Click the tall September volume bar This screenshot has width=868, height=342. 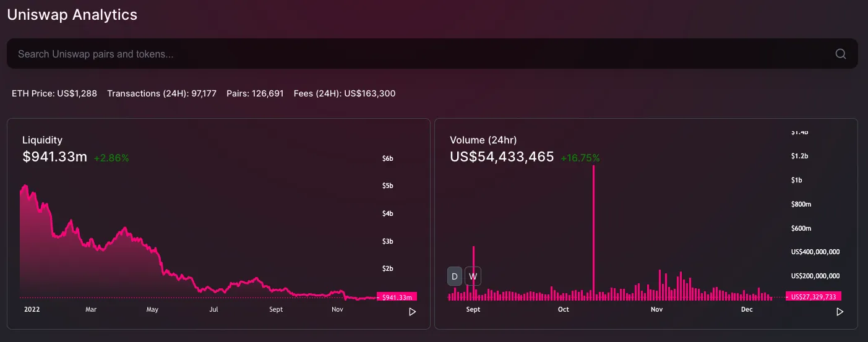473,273
